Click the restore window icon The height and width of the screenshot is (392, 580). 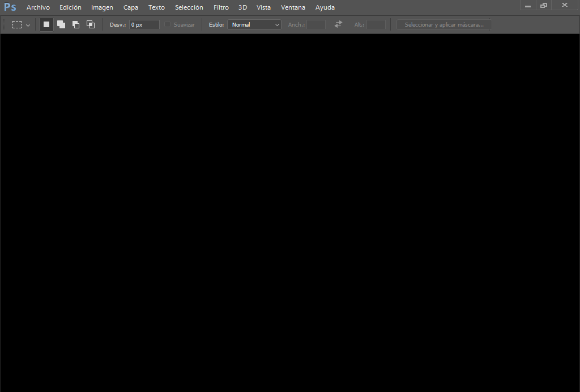click(543, 5)
